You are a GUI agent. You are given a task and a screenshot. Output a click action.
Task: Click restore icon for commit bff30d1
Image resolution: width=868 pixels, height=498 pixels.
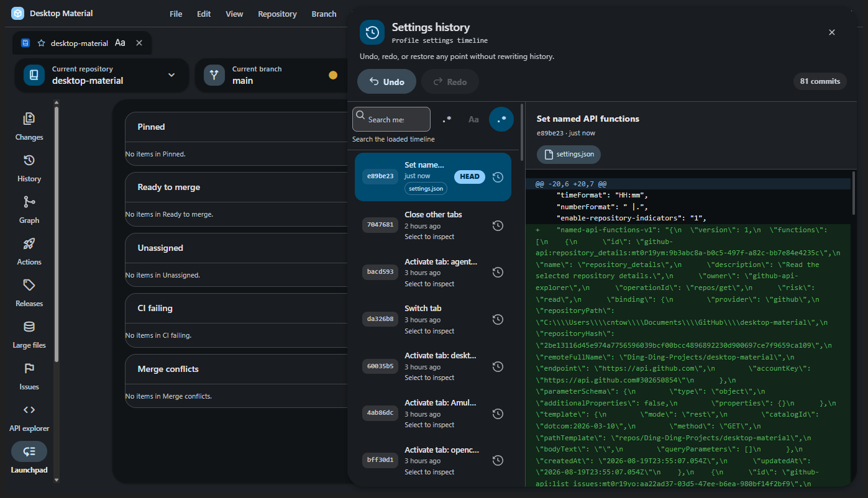[497, 460]
